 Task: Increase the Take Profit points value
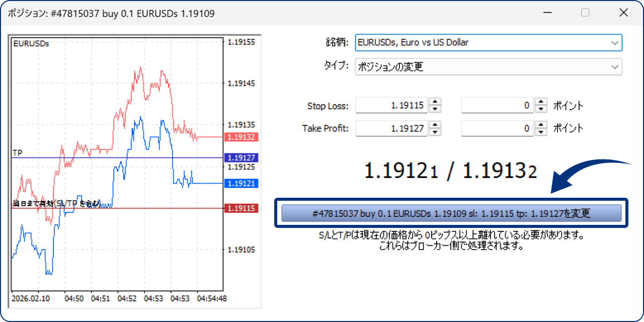pyautogui.click(x=541, y=125)
